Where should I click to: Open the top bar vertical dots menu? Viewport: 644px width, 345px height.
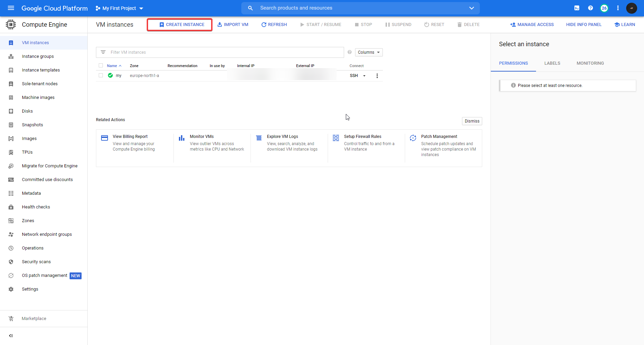(618, 8)
